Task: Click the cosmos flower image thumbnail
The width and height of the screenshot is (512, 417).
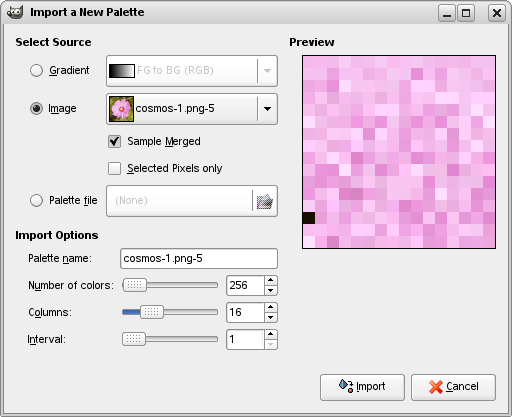Action: click(x=122, y=109)
